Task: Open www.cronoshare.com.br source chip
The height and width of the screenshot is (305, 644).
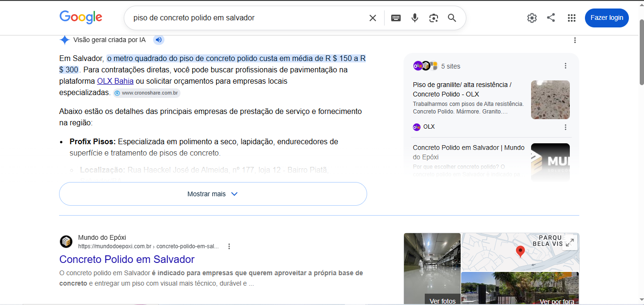Action: pyautogui.click(x=147, y=93)
